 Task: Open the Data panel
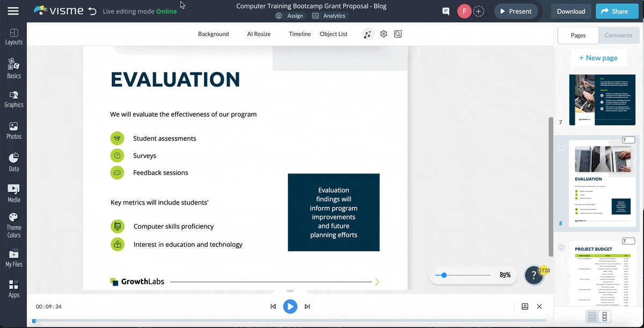(x=13, y=161)
